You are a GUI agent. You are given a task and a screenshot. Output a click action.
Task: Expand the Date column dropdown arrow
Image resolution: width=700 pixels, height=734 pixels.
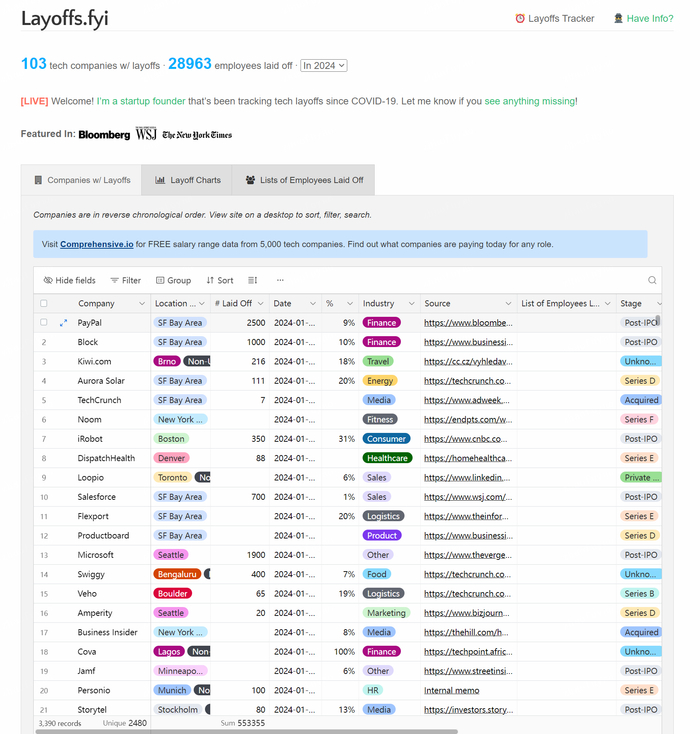click(x=313, y=303)
